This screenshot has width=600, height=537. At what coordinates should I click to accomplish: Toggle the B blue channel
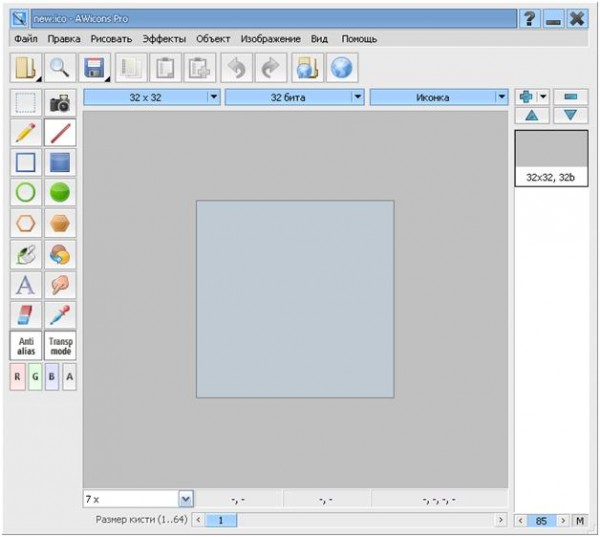coord(52,377)
